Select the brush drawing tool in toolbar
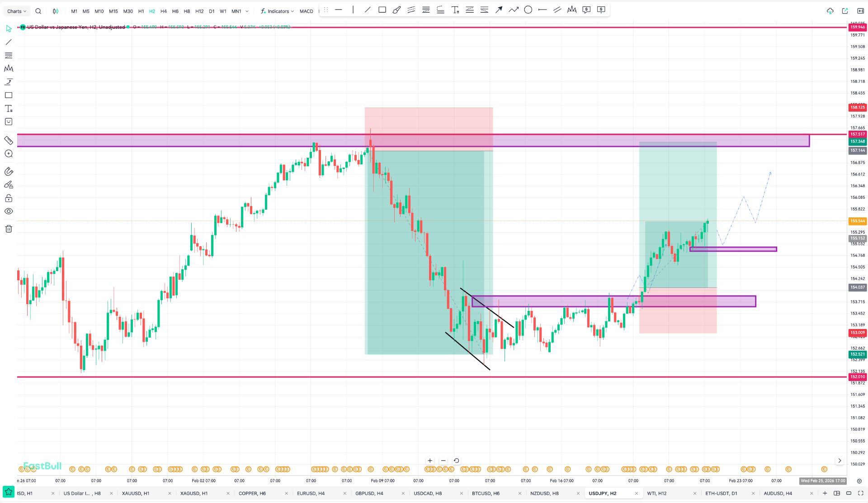The width and height of the screenshot is (868, 503). [x=396, y=10]
